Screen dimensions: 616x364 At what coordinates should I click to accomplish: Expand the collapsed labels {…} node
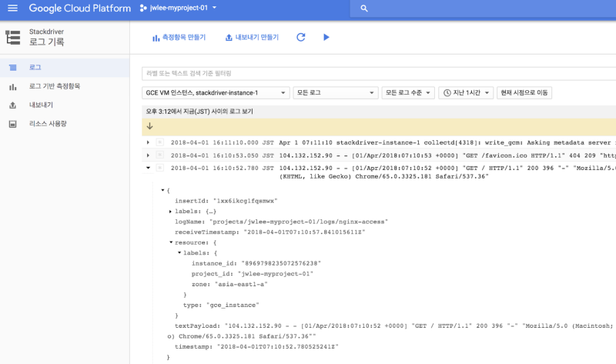point(170,211)
